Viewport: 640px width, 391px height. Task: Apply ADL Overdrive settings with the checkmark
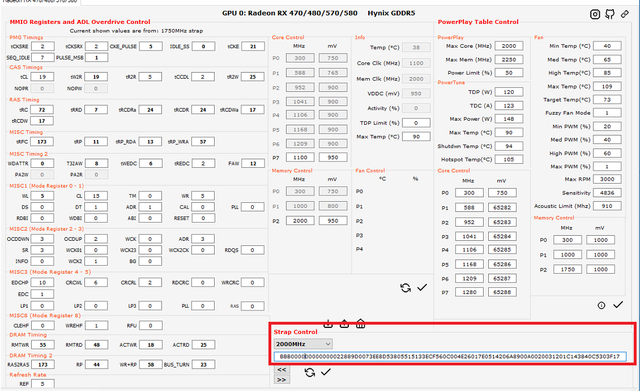click(x=422, y=287)
